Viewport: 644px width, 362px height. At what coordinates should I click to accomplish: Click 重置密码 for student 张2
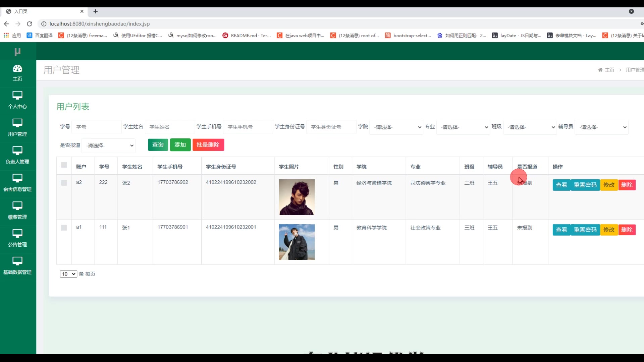pos(585,185)
